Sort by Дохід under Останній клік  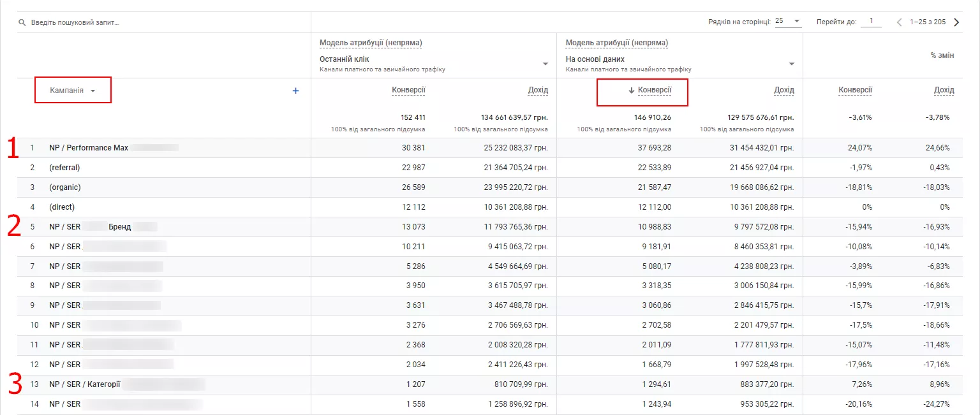pos(538,90)
